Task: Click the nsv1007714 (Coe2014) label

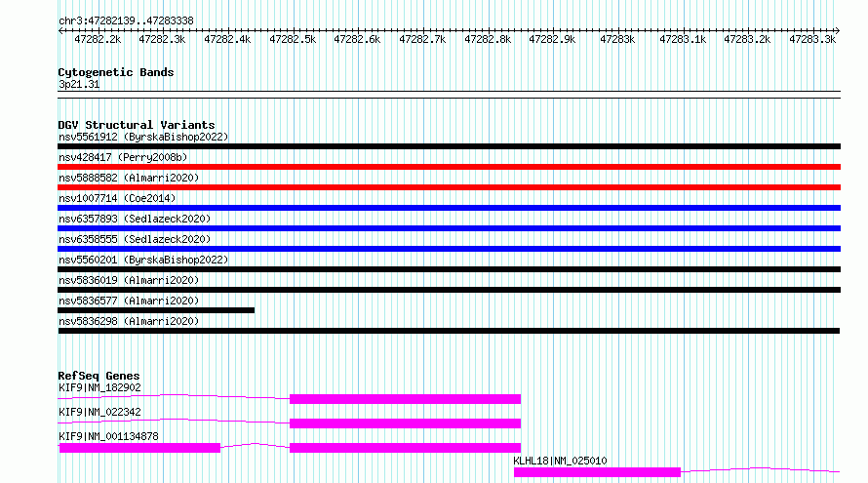Action: click(x=117, y=199)
